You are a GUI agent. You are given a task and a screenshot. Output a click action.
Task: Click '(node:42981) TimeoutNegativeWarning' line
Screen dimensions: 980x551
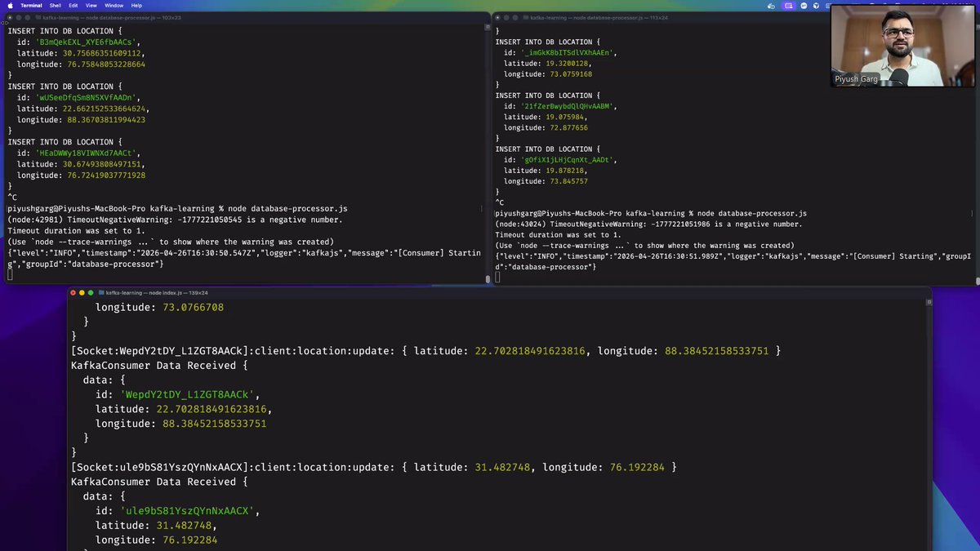pos(175,220)
